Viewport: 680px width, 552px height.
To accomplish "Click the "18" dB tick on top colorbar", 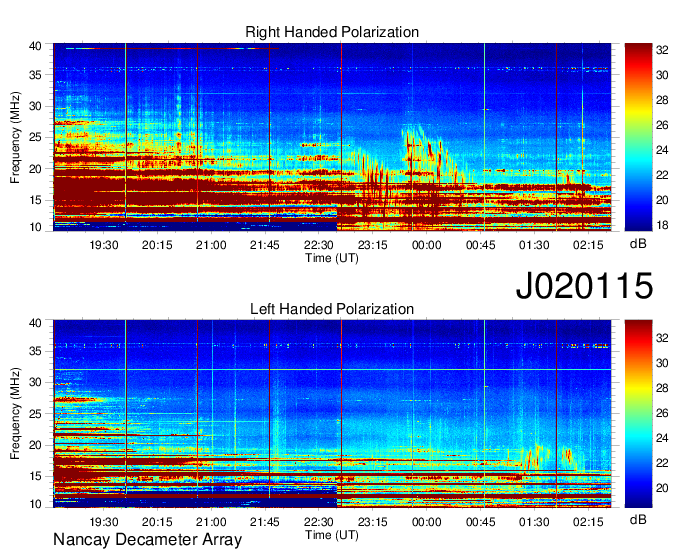I will 662,225.
